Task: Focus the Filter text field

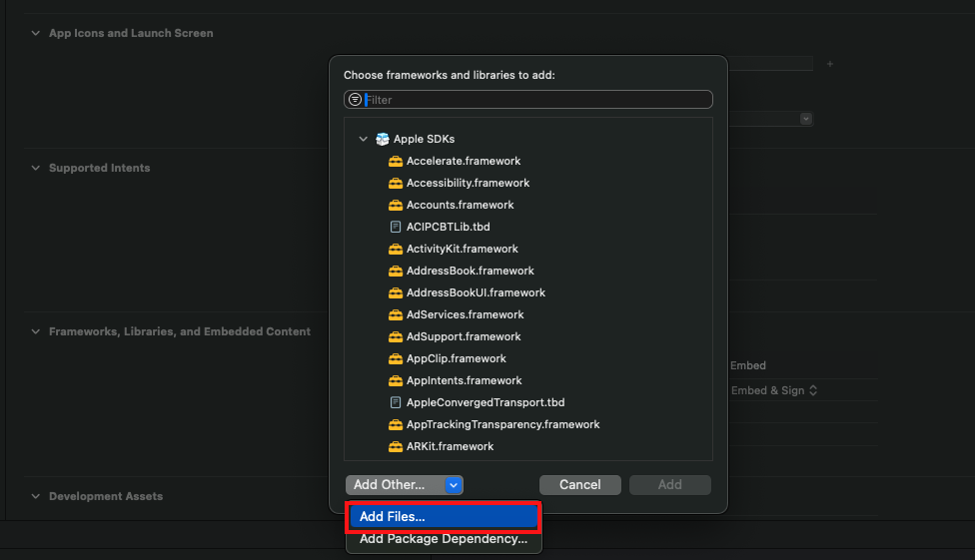Action: tap(535, 100)
